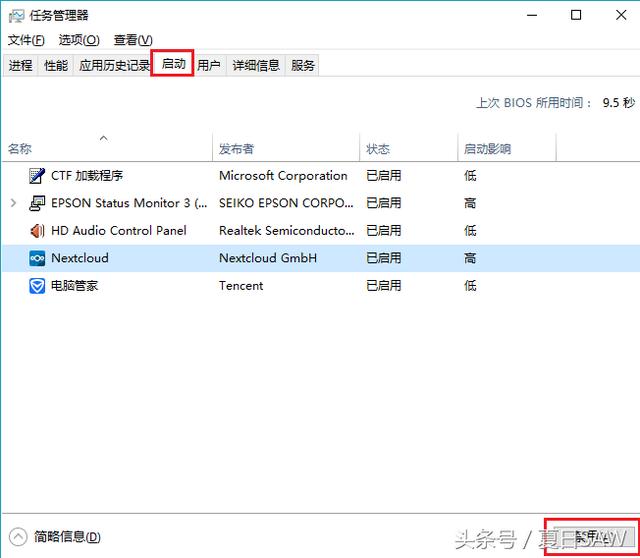Click the Nextcloud app icon
The width and height of the screenshot is (640, 558).
(37, 258)
